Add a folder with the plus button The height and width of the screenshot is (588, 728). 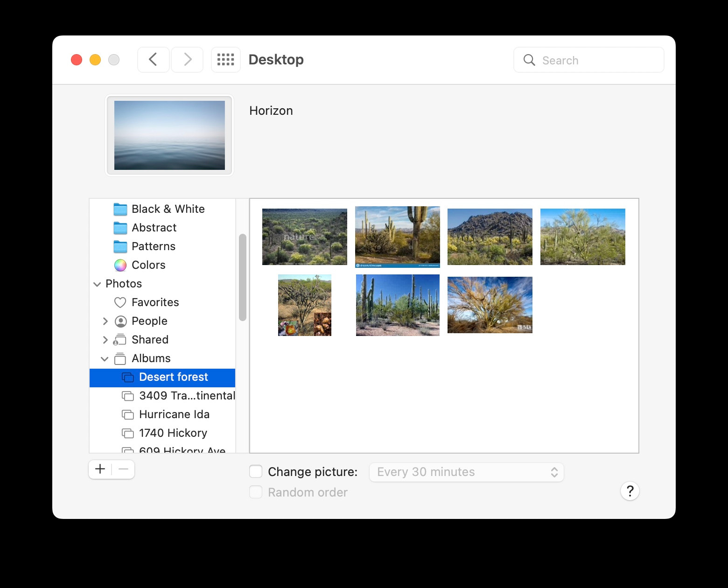pyautogui.click(x=100, y=469)
